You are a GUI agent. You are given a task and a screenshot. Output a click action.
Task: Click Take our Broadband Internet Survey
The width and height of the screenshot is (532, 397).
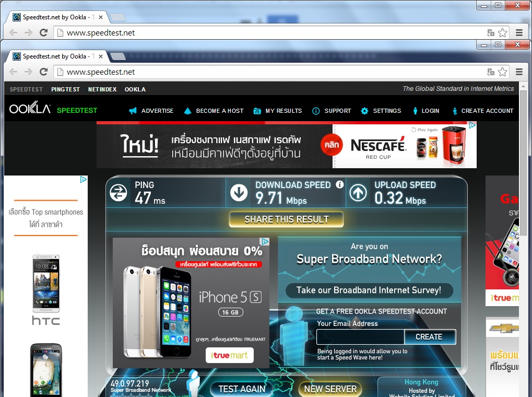[x=369, y=290]
